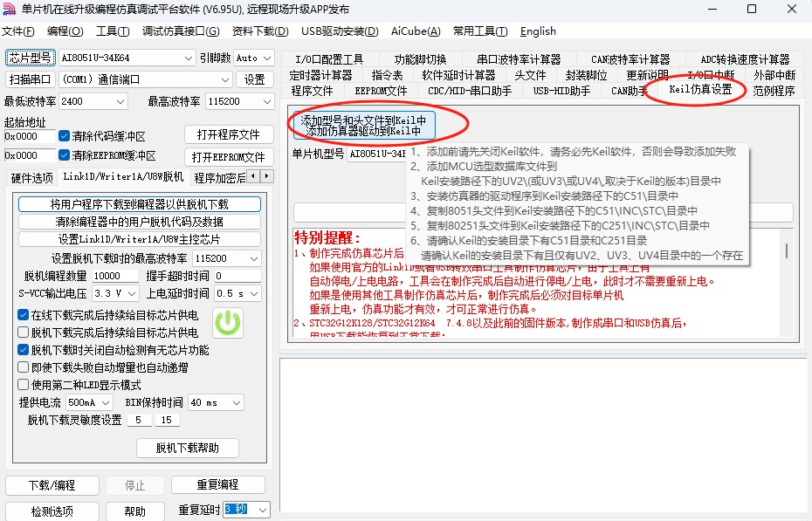The image size is (812, 521).
Task: Click the 检测选项 button
Action: tap(52, 511)
